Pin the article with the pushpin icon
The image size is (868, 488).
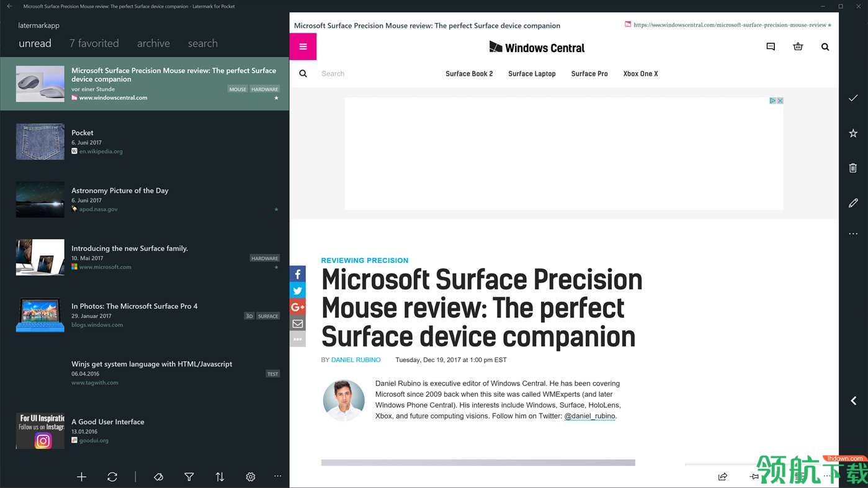click(754, 477)
